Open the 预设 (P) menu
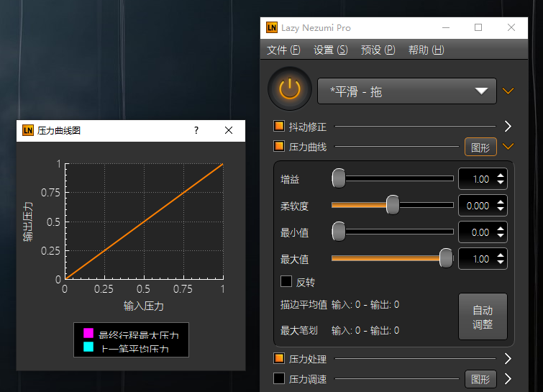543x392 pixels. click(378, 50)
